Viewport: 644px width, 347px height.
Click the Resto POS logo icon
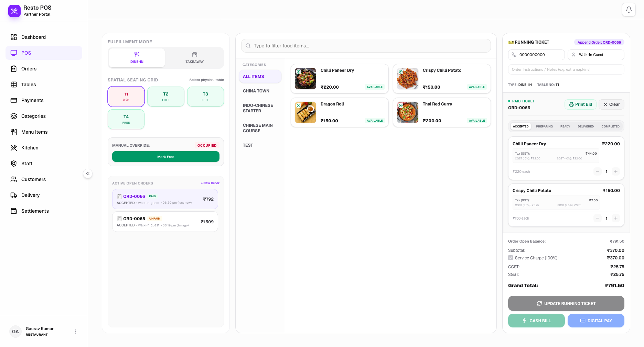tap(14, 11)
